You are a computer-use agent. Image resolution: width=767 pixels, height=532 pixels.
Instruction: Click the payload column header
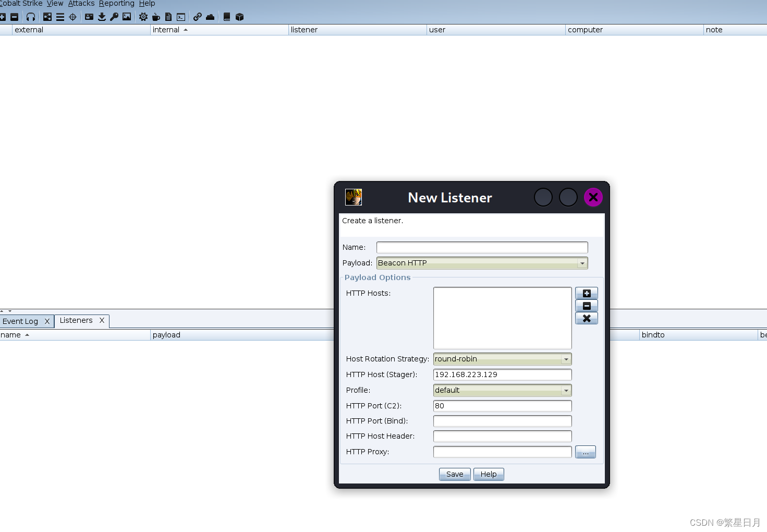point(242,335)
